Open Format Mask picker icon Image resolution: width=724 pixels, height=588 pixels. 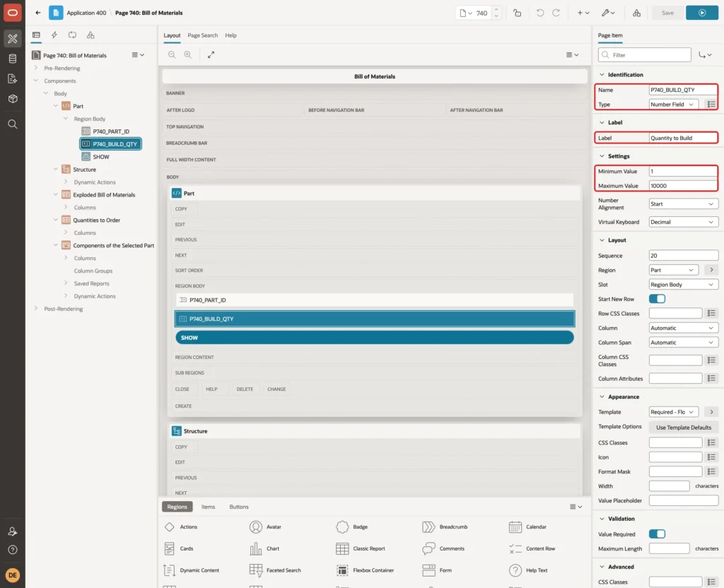coord(711,471)
